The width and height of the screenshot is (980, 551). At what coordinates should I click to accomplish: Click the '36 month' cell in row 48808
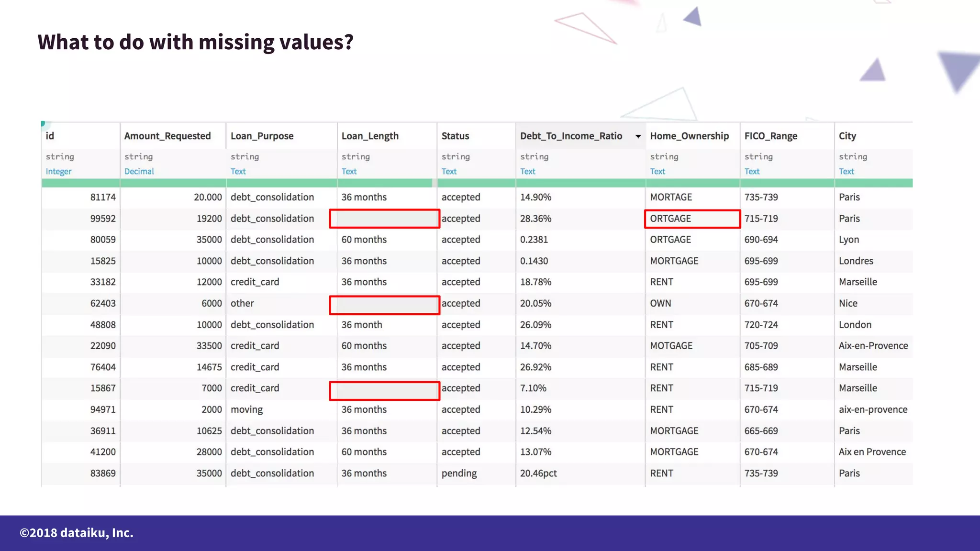click(361, 325)
